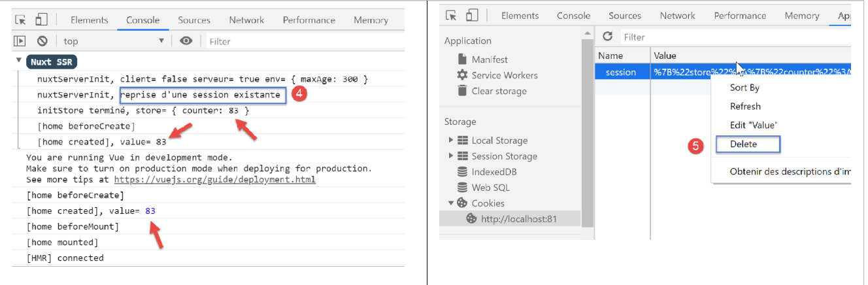Select Edit "Value" context menu entry
This screenshot has width=868, height=285.
coord(753,125)
